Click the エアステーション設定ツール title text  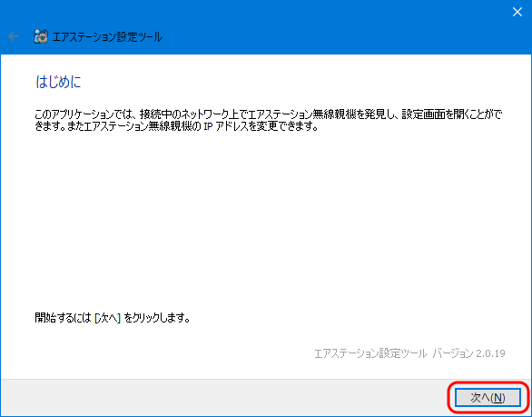click(107, 36)
